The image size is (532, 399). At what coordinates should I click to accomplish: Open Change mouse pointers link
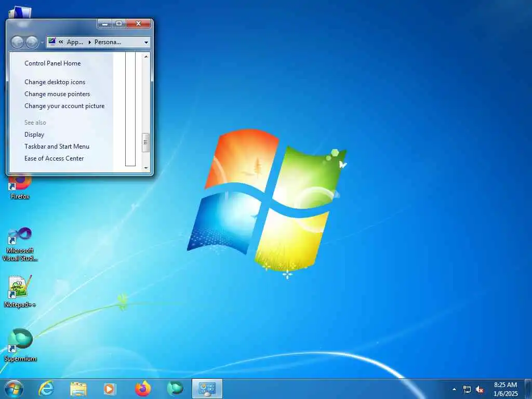(x=57, y=94)
